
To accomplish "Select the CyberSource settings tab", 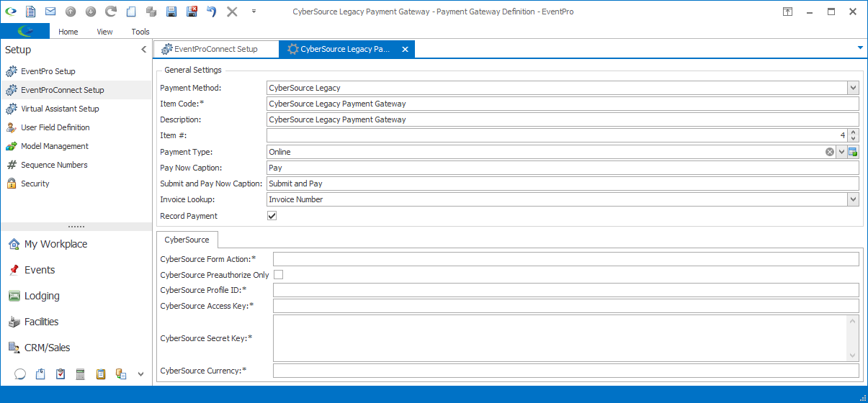I will click(187, 240).
